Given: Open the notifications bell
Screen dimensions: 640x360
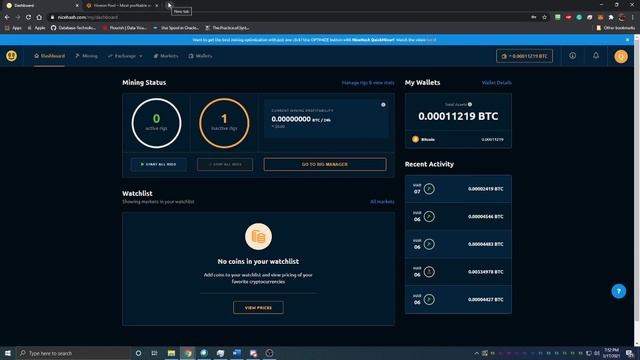Looking at the screenshot, I should pos(596,56).
